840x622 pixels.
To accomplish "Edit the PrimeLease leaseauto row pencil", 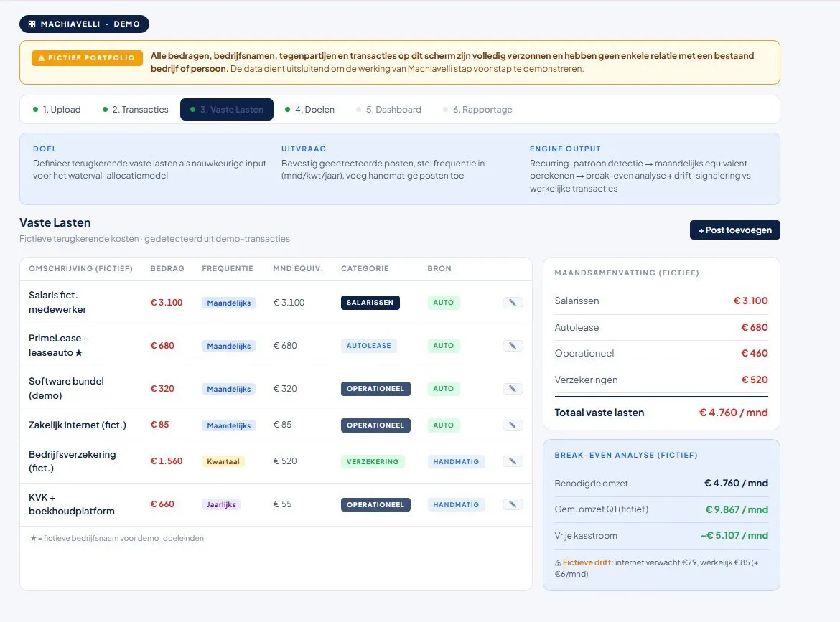I will [513, 345].
